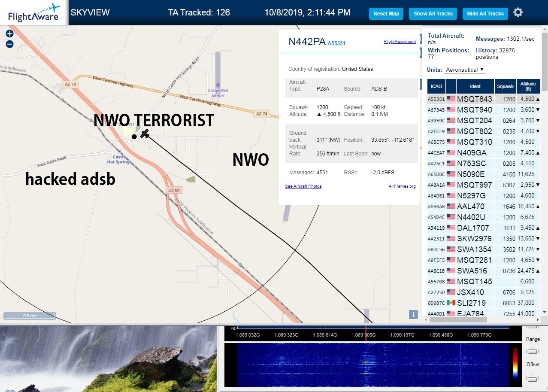The height and width of the screenshot is (392, 548).
Task: Select the N5090E aircraft row
Action: point(484,174)
